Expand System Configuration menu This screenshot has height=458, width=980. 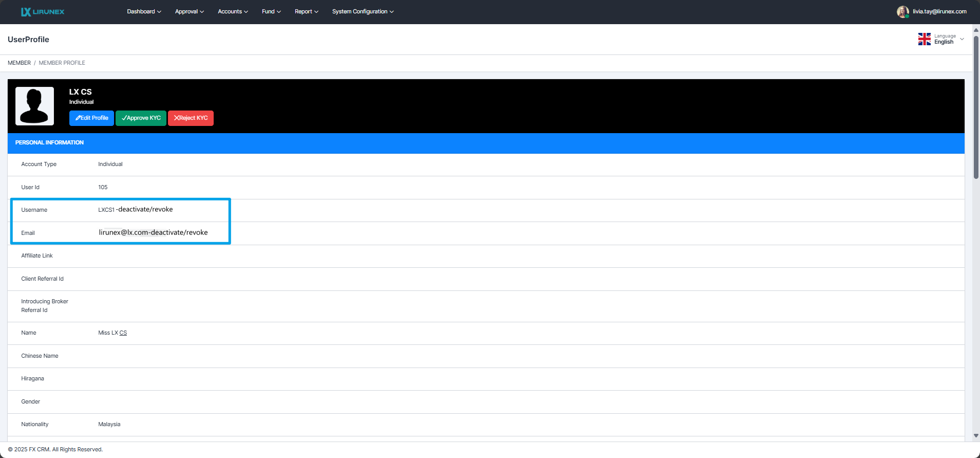click(363, 12)
